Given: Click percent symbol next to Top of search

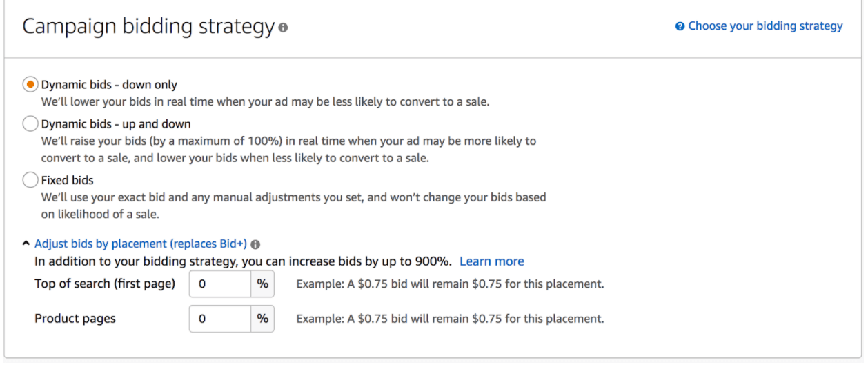Looking at the screenshot, I should pyautogui.click(x=262, y=284).
